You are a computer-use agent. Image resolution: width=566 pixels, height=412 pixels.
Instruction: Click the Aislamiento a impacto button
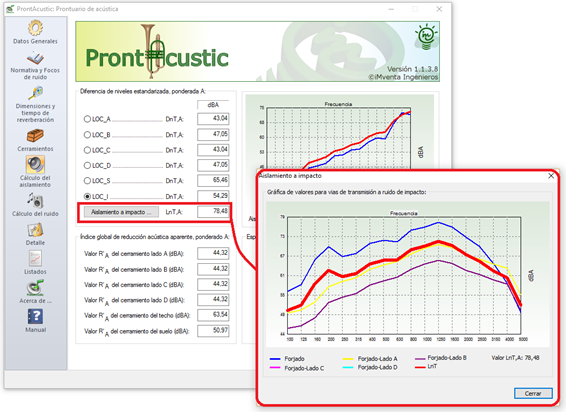(121, 212)
